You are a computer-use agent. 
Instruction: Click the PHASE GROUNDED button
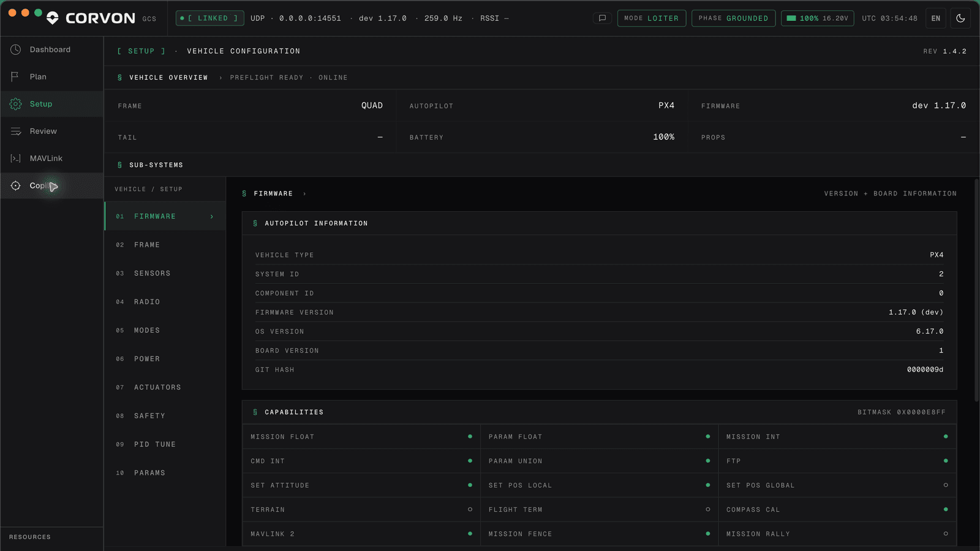coord(733,18)
